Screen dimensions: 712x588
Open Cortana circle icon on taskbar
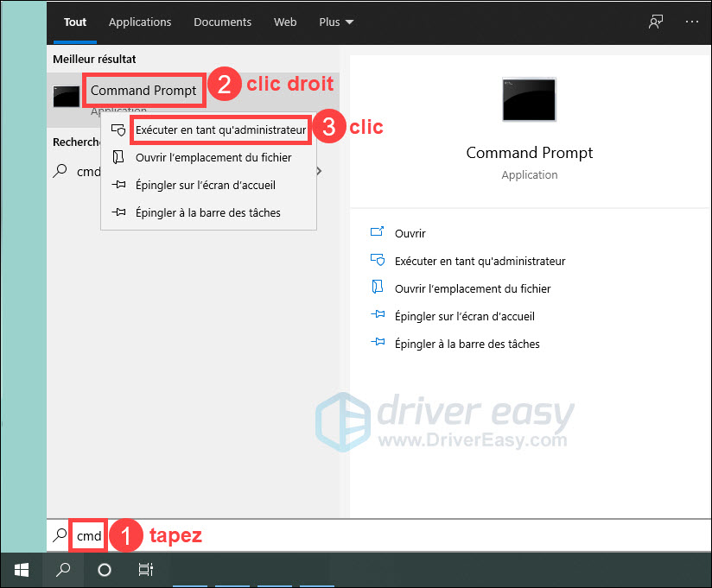105,570
